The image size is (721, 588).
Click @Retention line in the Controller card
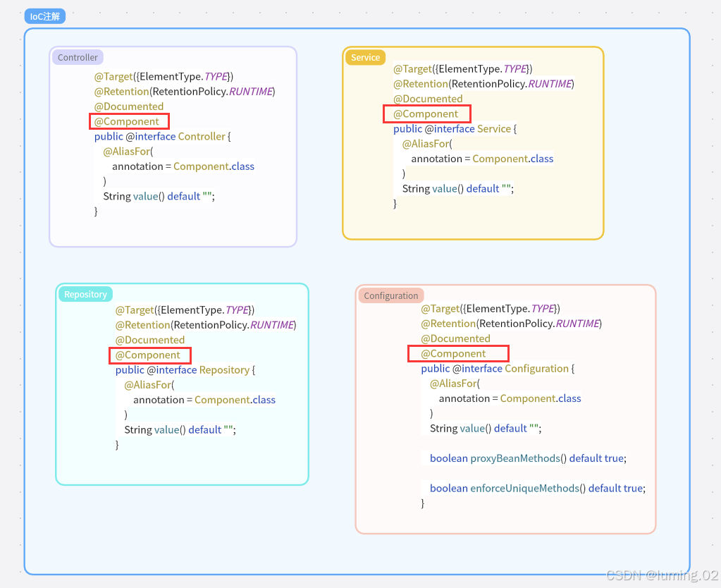pos(185,91)
